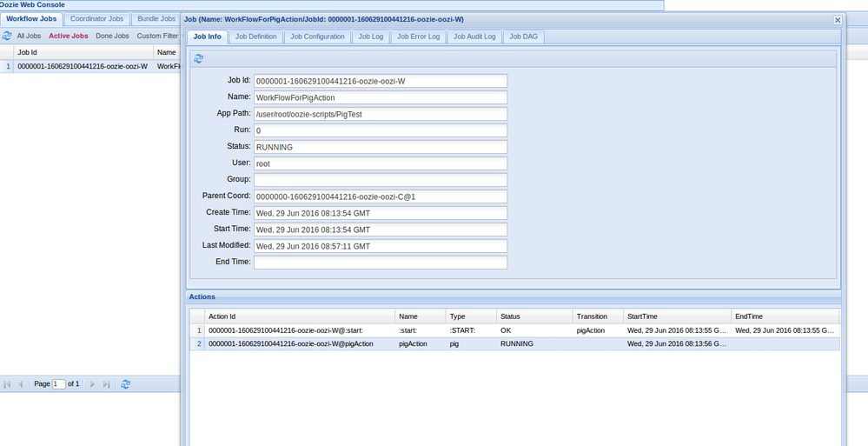Screen dimensions: 868x446
Task: Show Done Jobs filter
Action: click(x=112, y=36)
